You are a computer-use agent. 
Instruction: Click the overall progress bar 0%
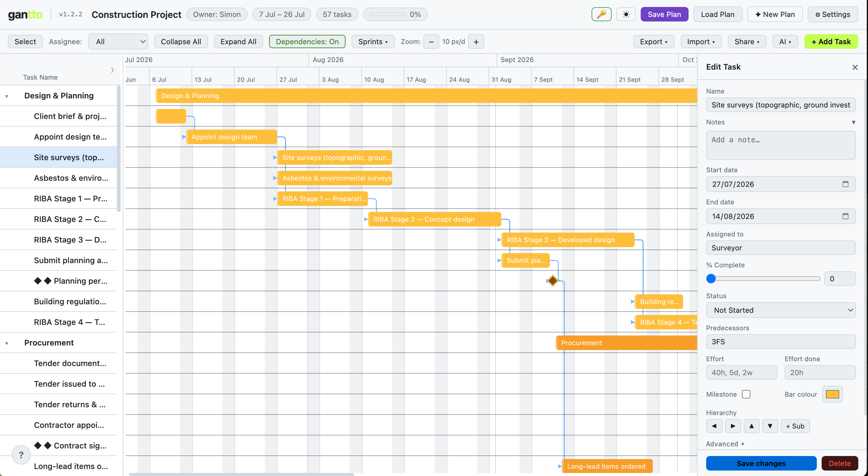(x=395, y=15)
